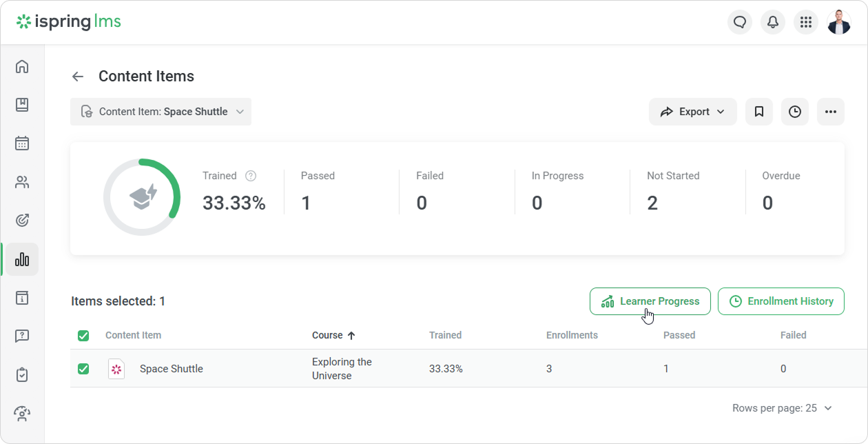The width and height of the screenshot is (868, 444).
Task: Open the chat messages icon
Action: click(x=740, y=22)
